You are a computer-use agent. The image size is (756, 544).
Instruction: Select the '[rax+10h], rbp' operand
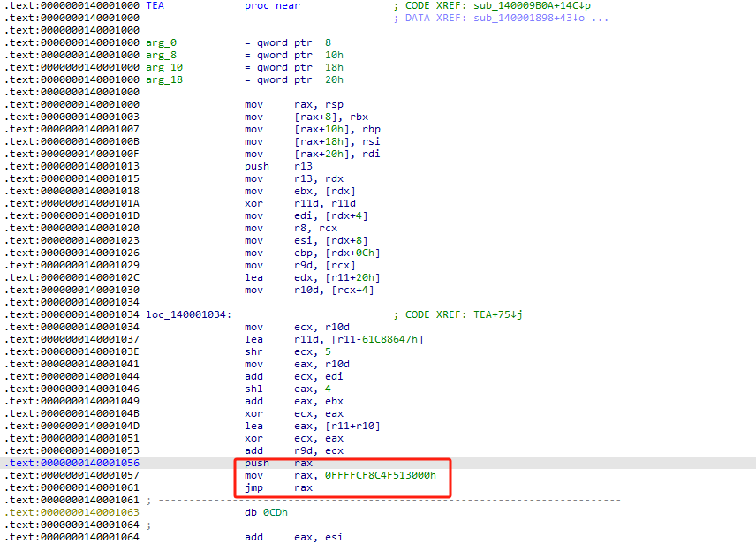click(x=337, y=129)
